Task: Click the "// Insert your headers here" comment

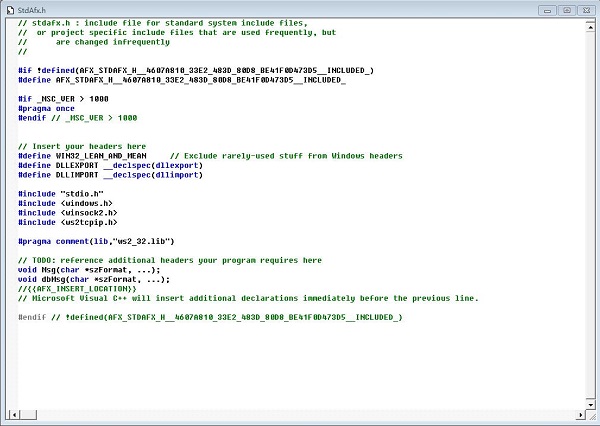Action: [x=82, y=146]
